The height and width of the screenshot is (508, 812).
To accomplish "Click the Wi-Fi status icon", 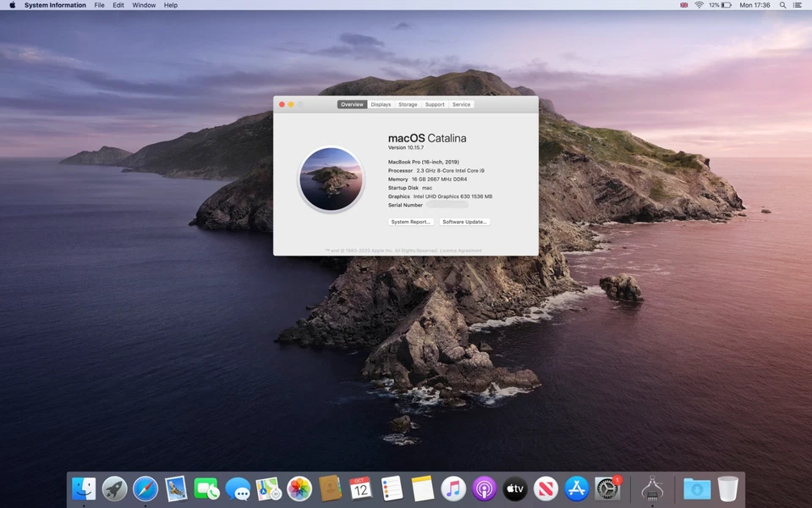I will coord(699,5).
